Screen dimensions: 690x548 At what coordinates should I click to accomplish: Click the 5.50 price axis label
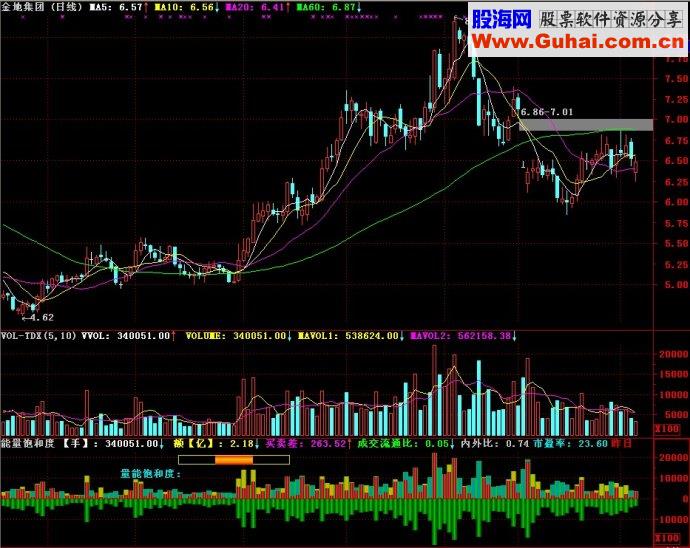(x=676, y=243)
